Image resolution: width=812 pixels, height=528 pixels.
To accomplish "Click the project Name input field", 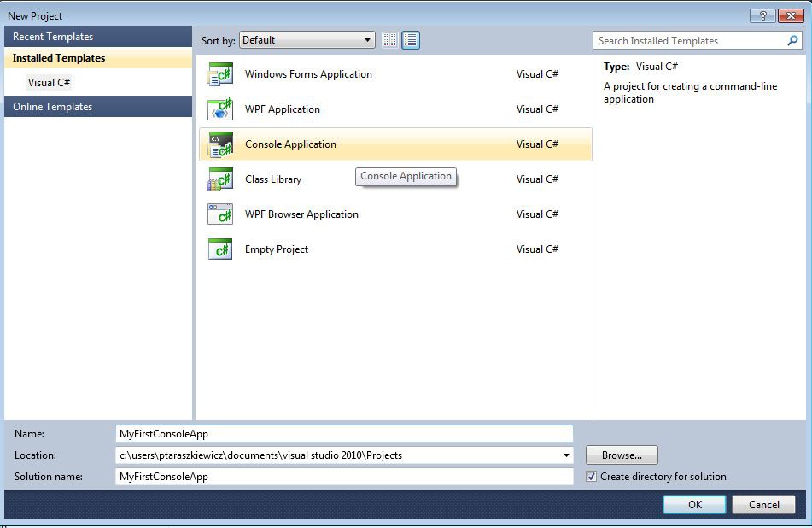I will pyautogui.click(x=344, y=434).
